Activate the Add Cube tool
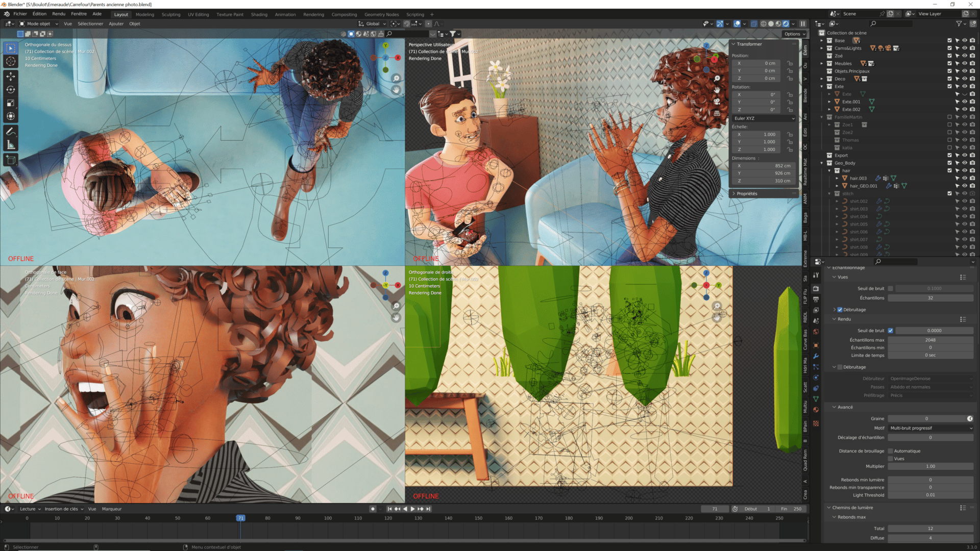Screen dimensions: 980x551 10,159
